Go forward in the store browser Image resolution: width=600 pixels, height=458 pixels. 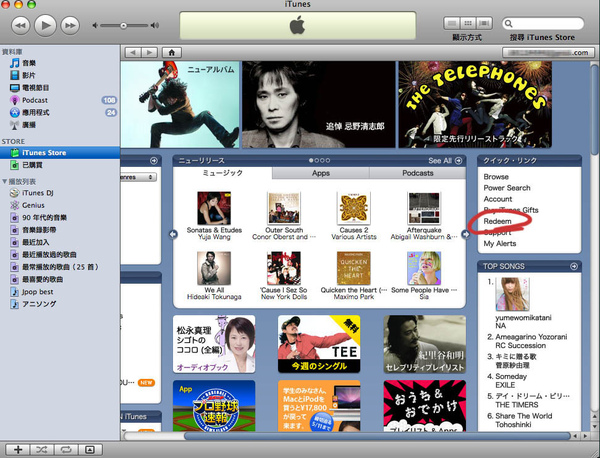pyautogui.click(x=149, y=52)
